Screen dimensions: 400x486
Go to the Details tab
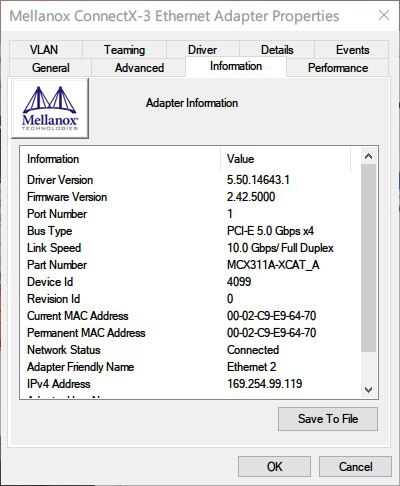pos(277,50)
